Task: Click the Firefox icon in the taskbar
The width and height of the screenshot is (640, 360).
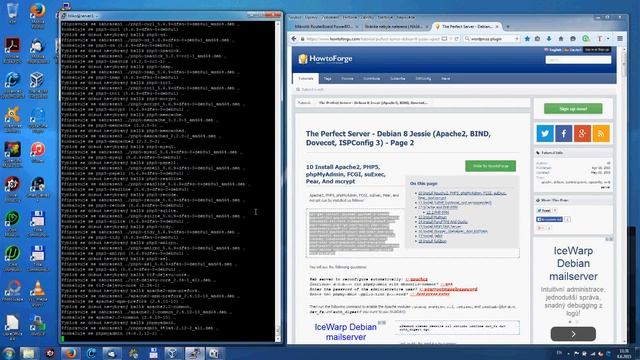Action: [x=70, y=353]
